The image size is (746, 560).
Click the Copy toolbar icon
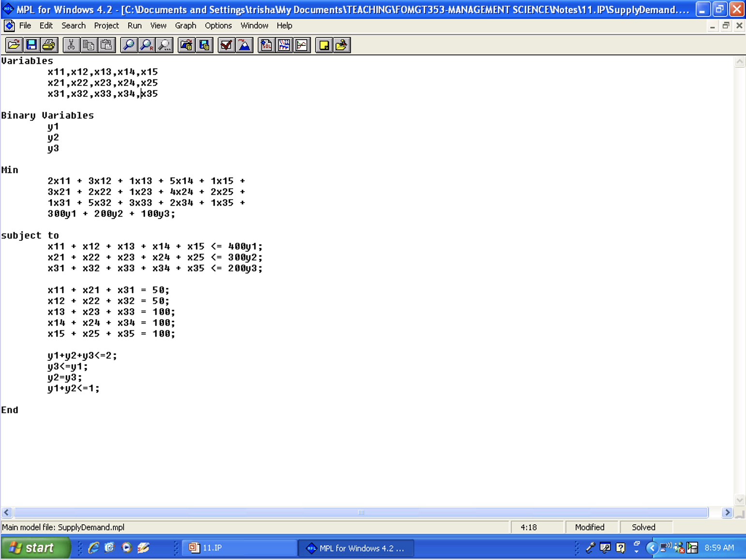(x=89, y=45)
